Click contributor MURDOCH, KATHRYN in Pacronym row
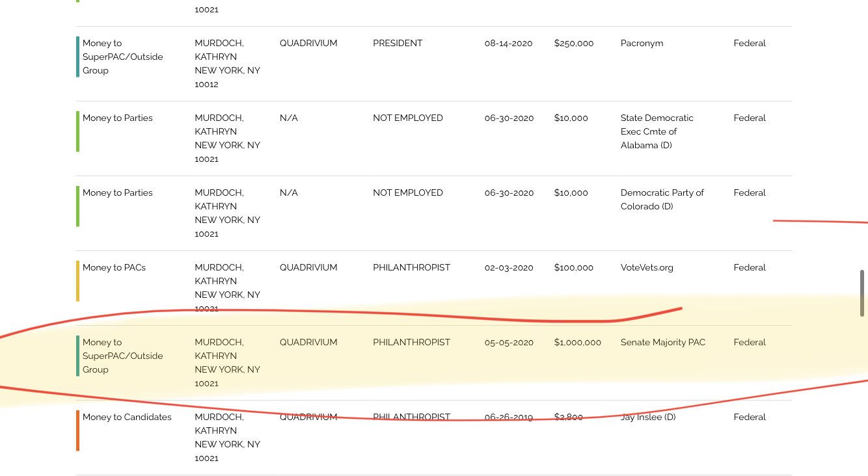This screenshot has height=476, width=868. pyautogui.click(x=219, y=50)
